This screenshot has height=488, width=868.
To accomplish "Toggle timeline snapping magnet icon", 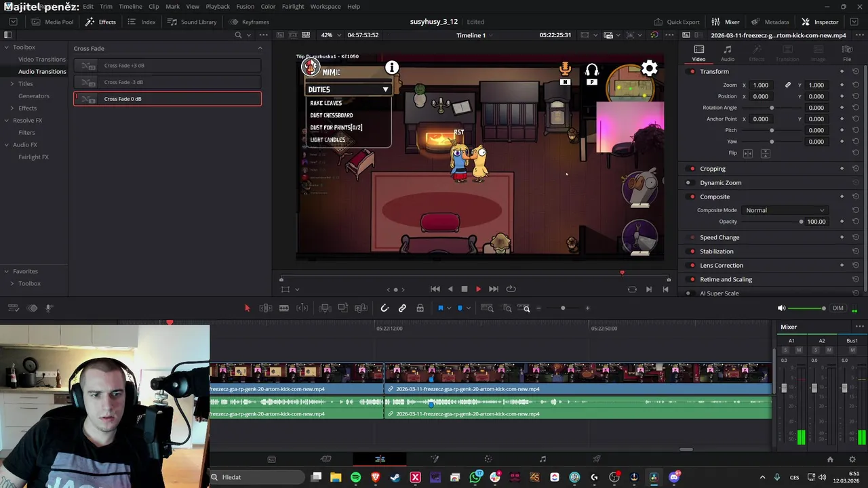I will (384, 308).
